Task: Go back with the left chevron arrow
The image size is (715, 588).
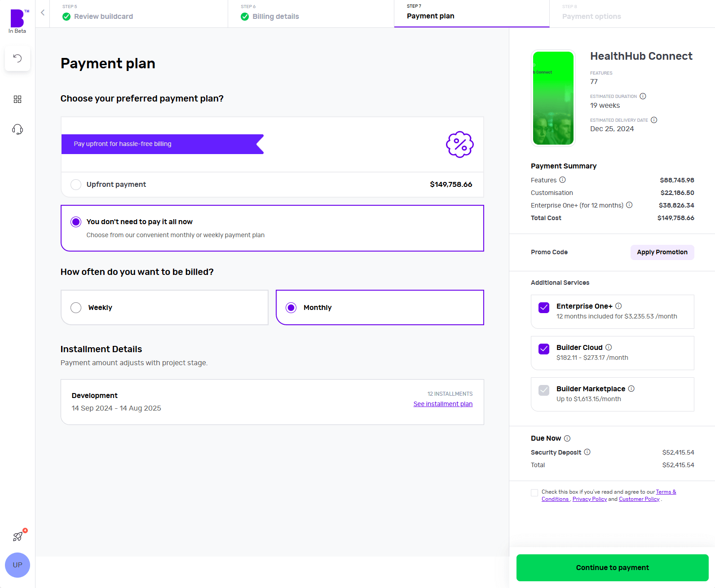Action: tap(43, 13)
